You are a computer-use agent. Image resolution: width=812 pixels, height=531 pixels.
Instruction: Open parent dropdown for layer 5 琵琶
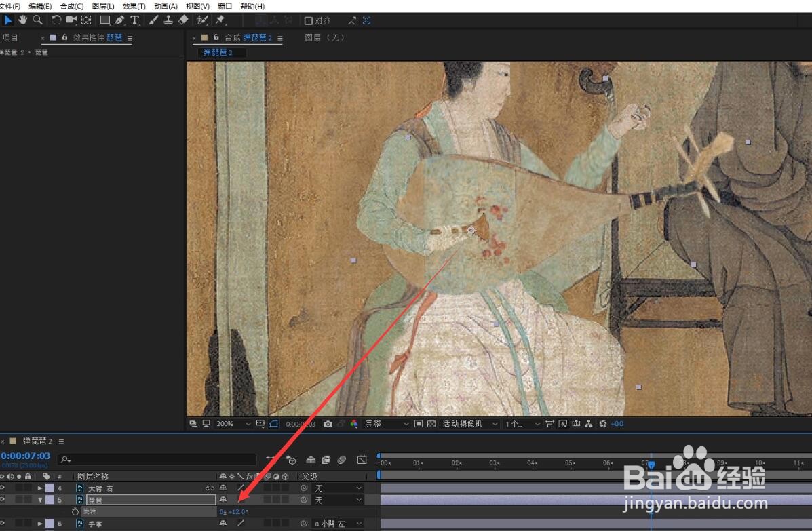338,500
